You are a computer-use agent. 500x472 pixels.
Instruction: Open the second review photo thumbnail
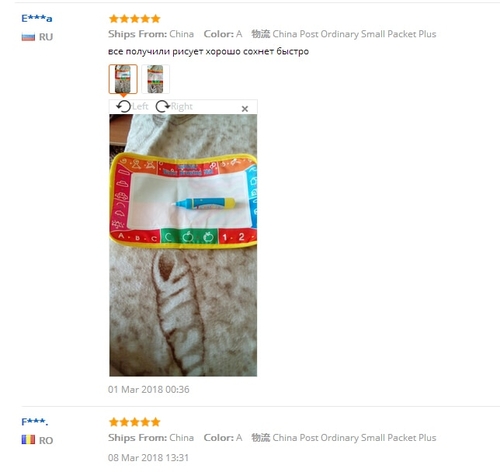[155, 79]
